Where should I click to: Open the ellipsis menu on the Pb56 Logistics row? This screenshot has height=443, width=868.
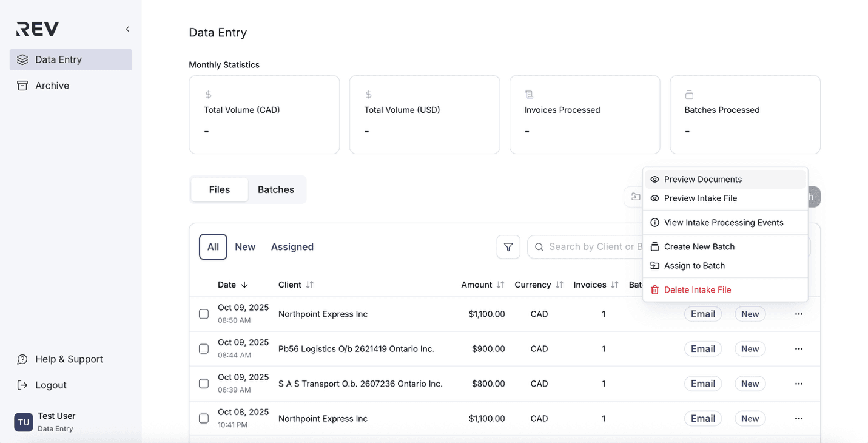799,348
